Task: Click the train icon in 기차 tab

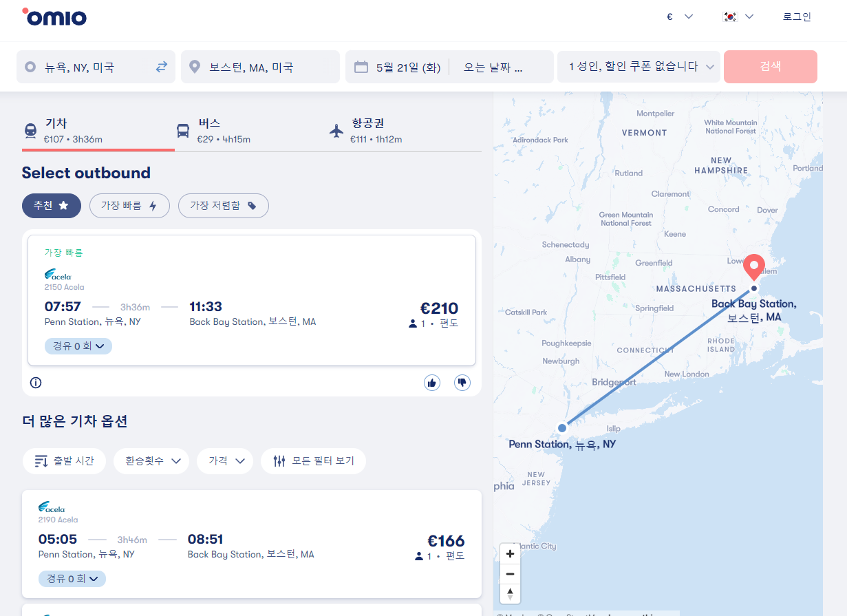Action: pos(31,130)
